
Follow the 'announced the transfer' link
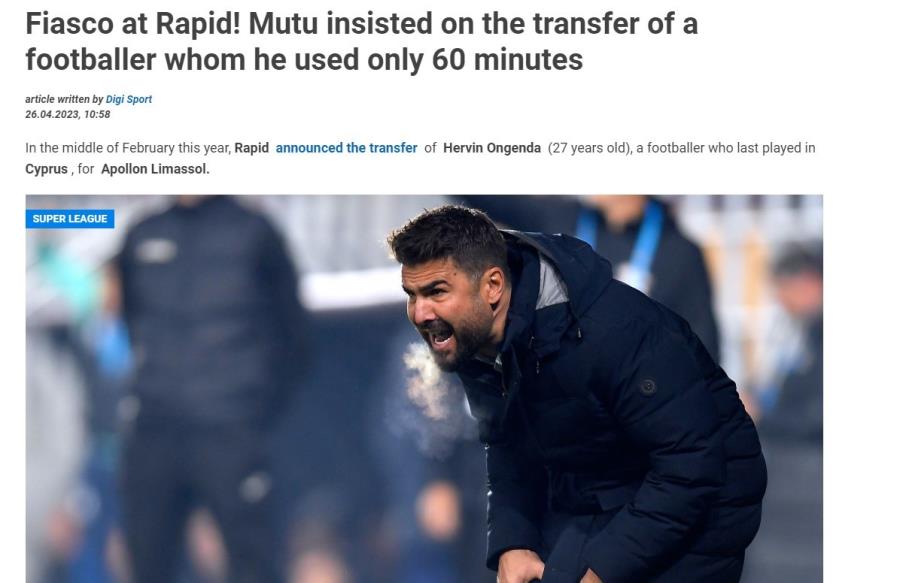click(346, 148)
